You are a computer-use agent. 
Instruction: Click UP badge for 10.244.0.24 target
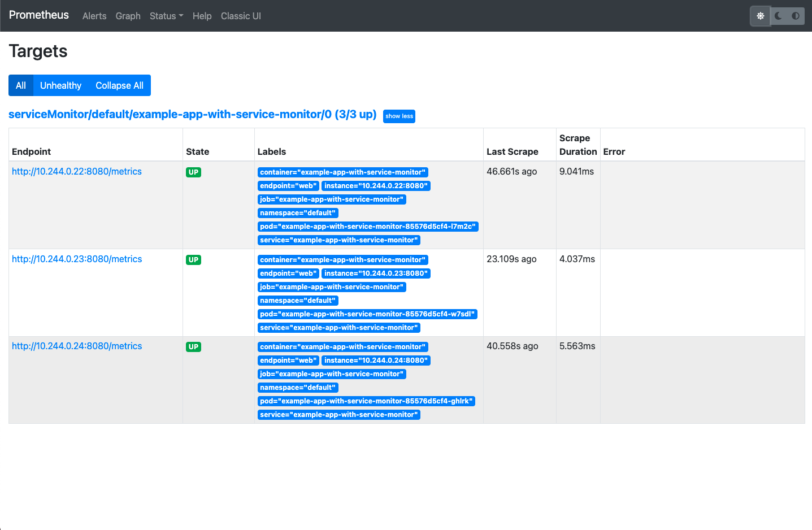point(193,347)
